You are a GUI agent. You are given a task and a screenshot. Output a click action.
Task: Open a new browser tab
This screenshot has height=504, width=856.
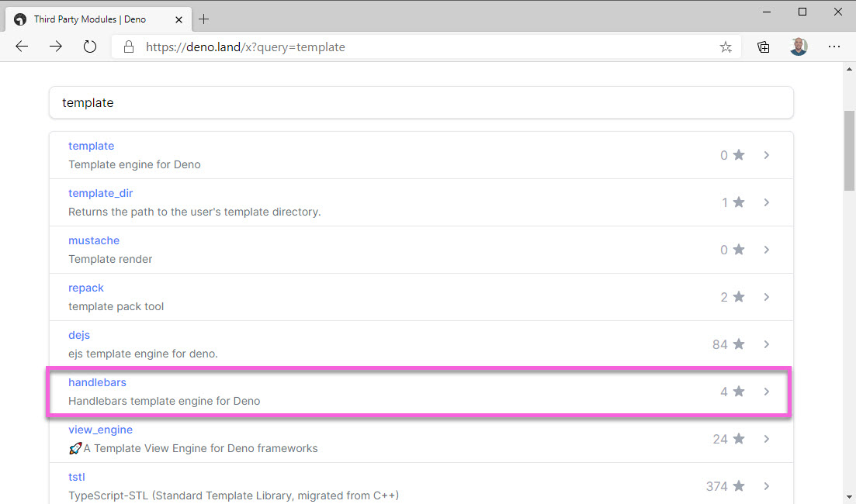pyautogui.click(x=204, y=19)
